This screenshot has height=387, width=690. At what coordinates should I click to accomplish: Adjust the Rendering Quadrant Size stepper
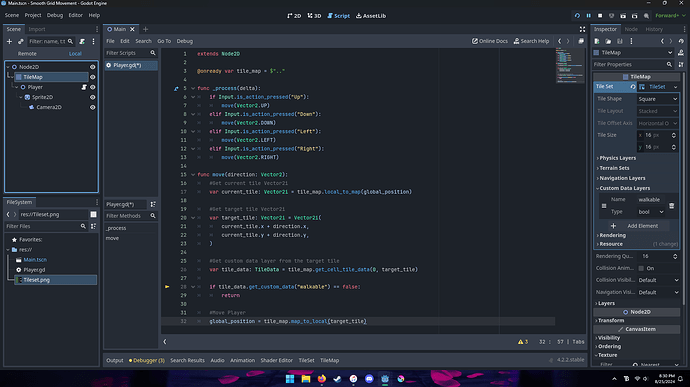coord(675,256)
